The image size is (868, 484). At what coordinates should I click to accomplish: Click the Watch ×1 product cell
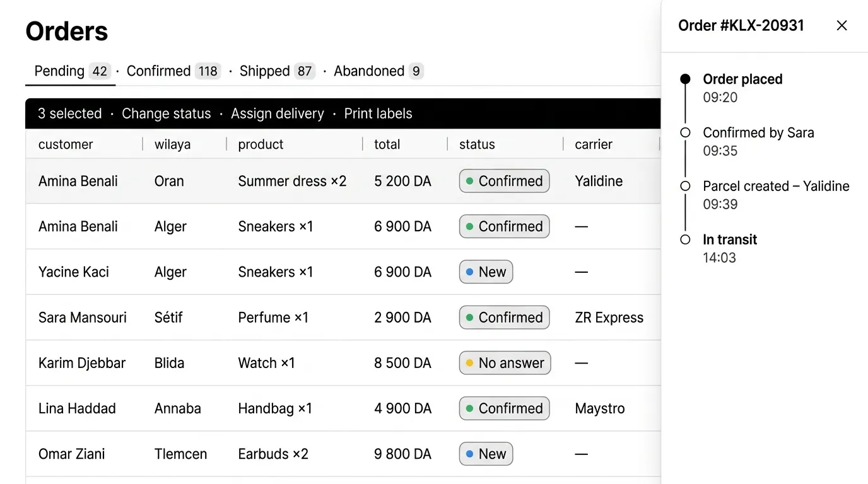coord(266,363)
